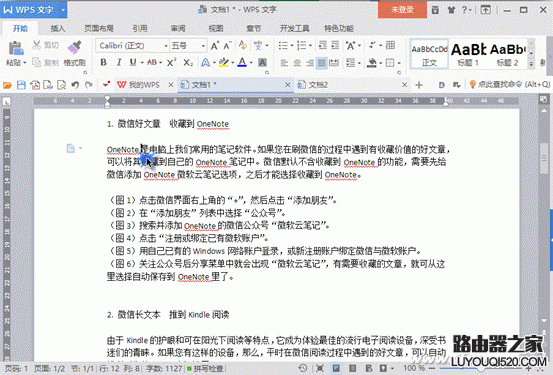Click 拼写检查 in status bar
Viewport: 553px width, 375px height.
pyautogui.click(x=205, y=369)
